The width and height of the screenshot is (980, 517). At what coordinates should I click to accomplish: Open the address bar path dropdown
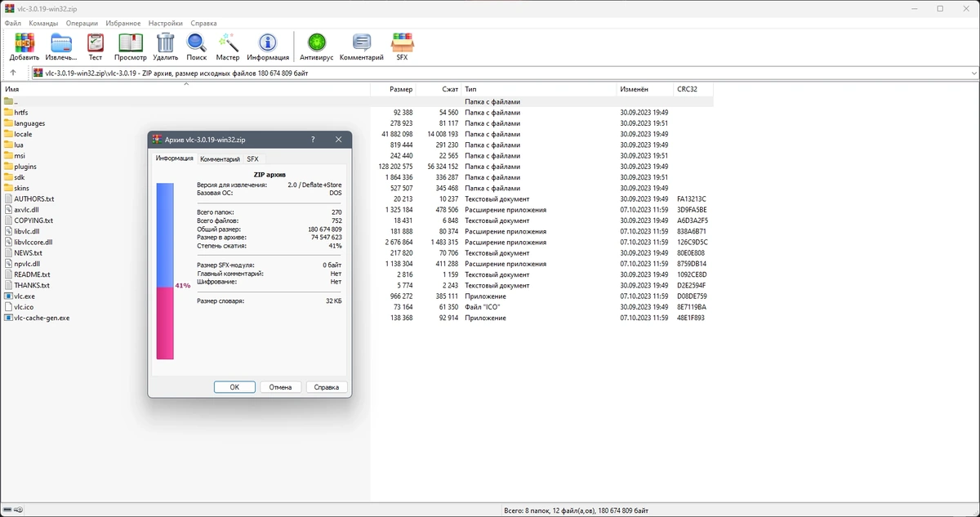(x=973, y=73)
